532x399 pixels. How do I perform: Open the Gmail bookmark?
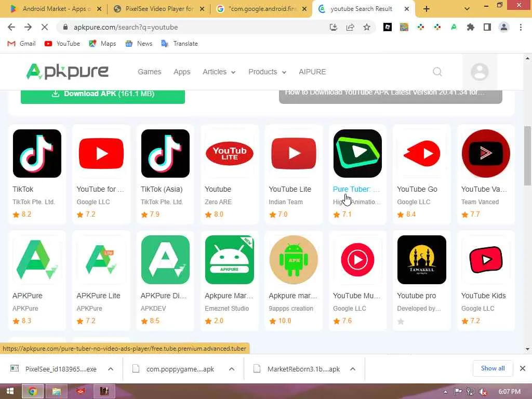21,44
